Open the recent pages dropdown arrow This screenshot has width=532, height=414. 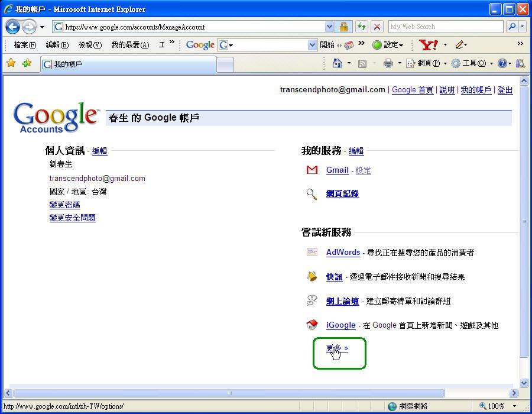pos(42,27)
